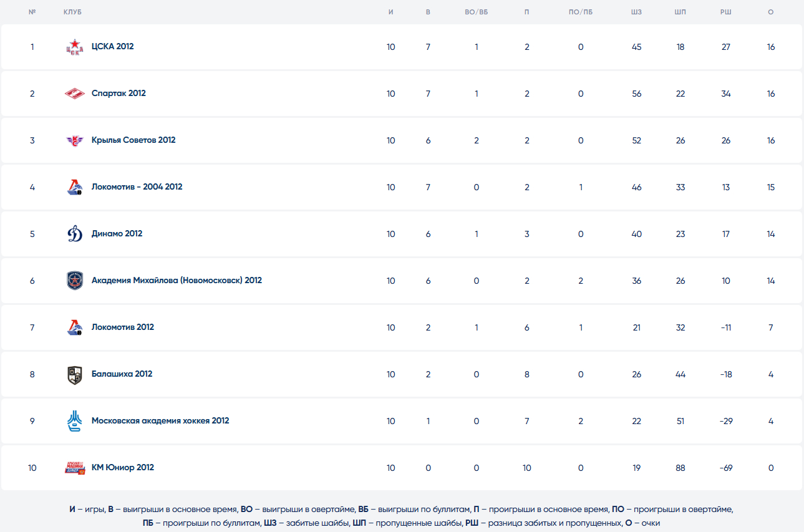804x532 pixels.
Task: Click the О points column header
Action: tap(771, 12)
